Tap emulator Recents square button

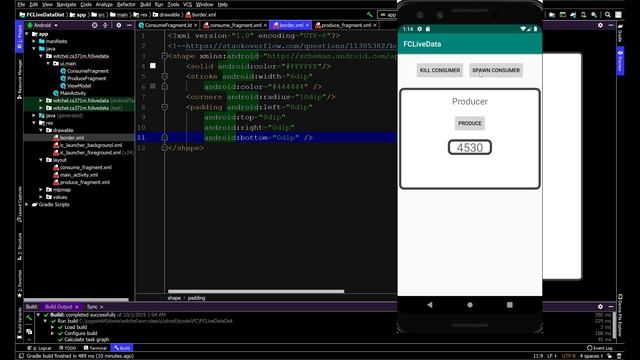coord(509,305)
